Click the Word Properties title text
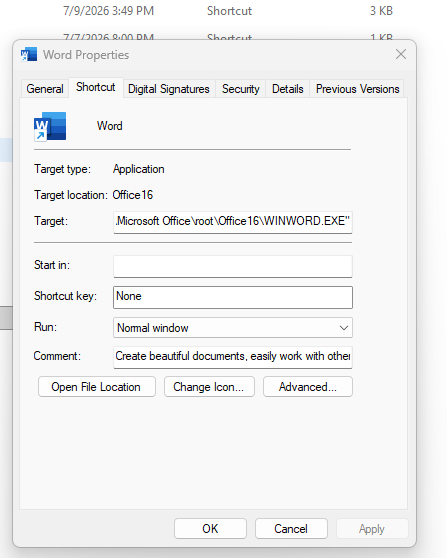Viewport: 447px width, 558px height. coord(86,55)
